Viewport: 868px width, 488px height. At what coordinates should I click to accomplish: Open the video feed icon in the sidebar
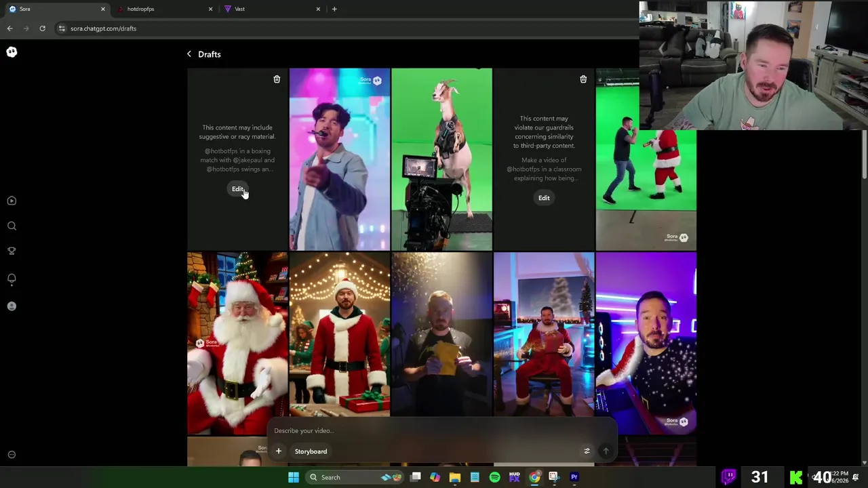(12, 201)
